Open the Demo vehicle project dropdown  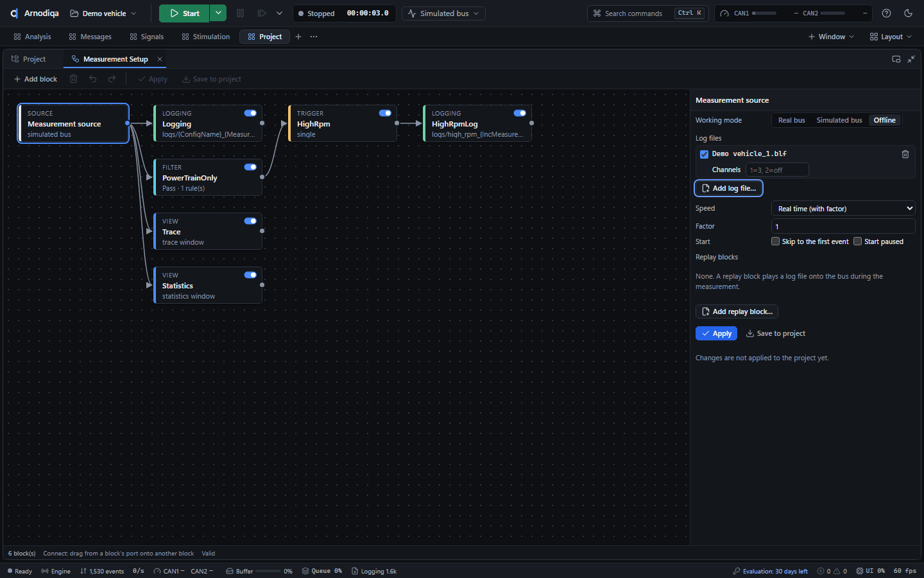103,13
